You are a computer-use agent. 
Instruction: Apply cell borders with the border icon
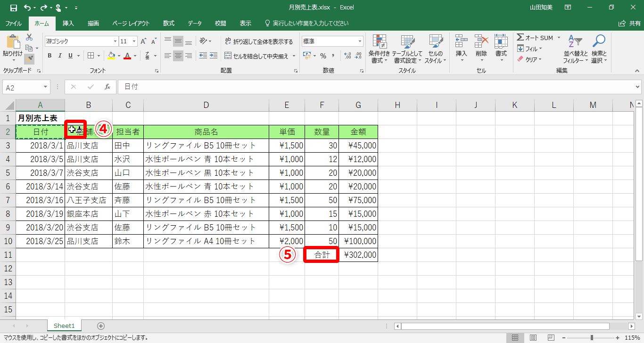tap(91, 56)
